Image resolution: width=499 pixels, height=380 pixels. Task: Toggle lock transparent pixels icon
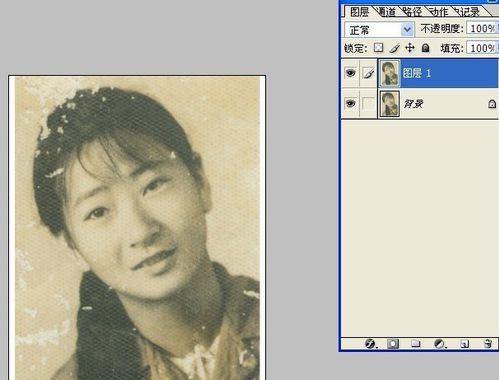(378, 48)
